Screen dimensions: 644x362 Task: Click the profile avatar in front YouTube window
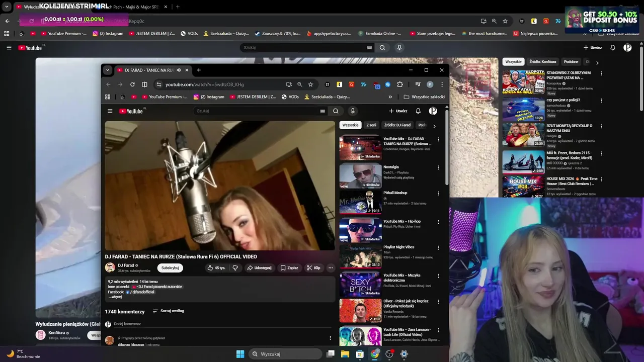pyautogui.click(x=433, y=111)
